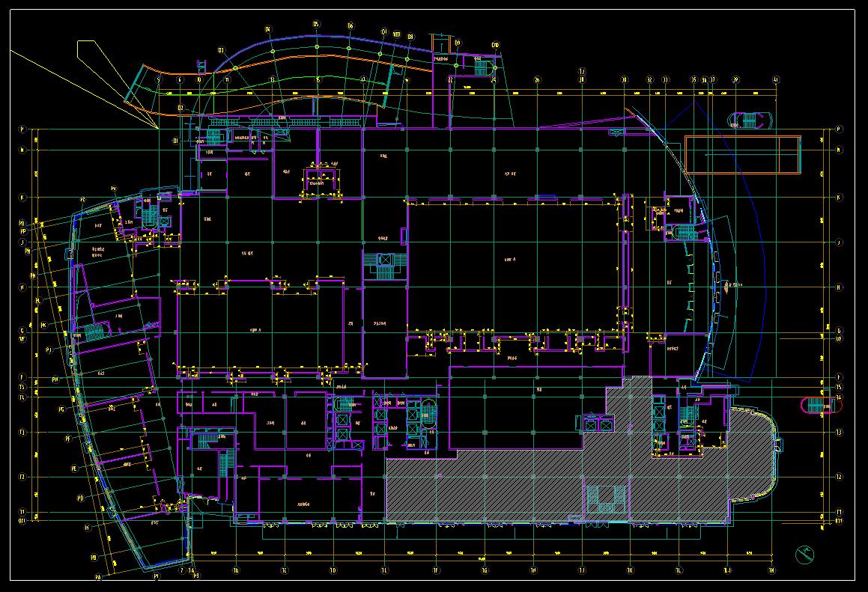Image resolution: width=868 pixels, height=592 pixels.
Task: Click axis bubble P on the right edge
Action: coord(840,129)
